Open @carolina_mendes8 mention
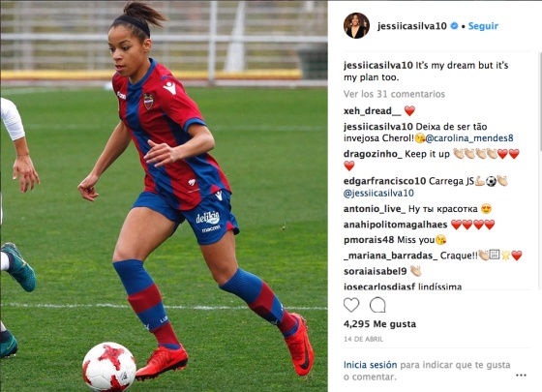Viewport: 542px width, 392px height. (469, 138)
